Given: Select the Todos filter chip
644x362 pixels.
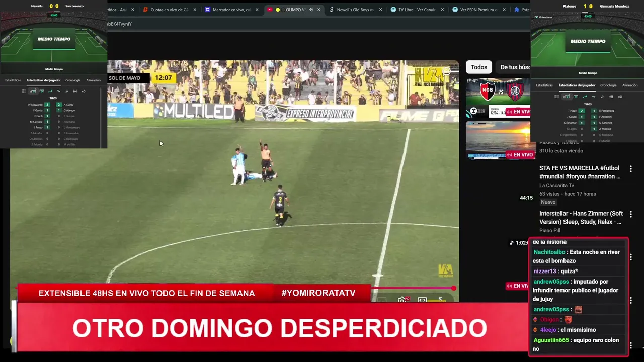Looking at the screenshot, I should pyautogui.click(x=479, y=67).
